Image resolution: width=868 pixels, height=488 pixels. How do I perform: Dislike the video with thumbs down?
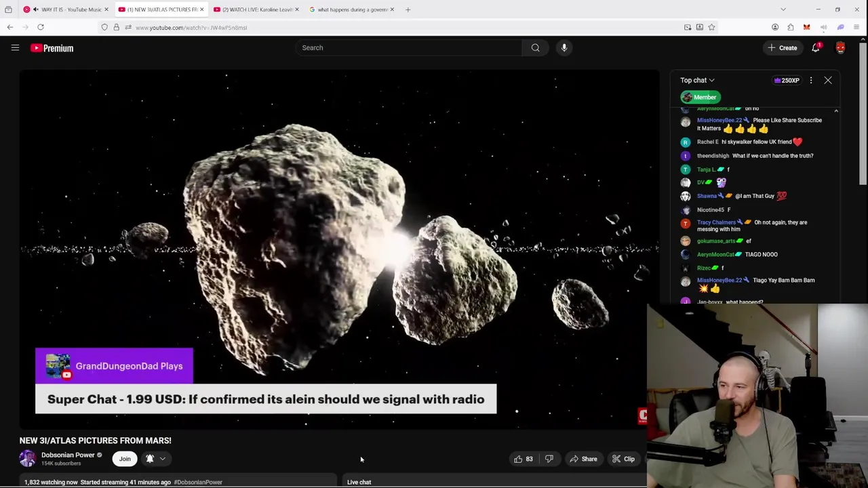click(x=549, y=459)
